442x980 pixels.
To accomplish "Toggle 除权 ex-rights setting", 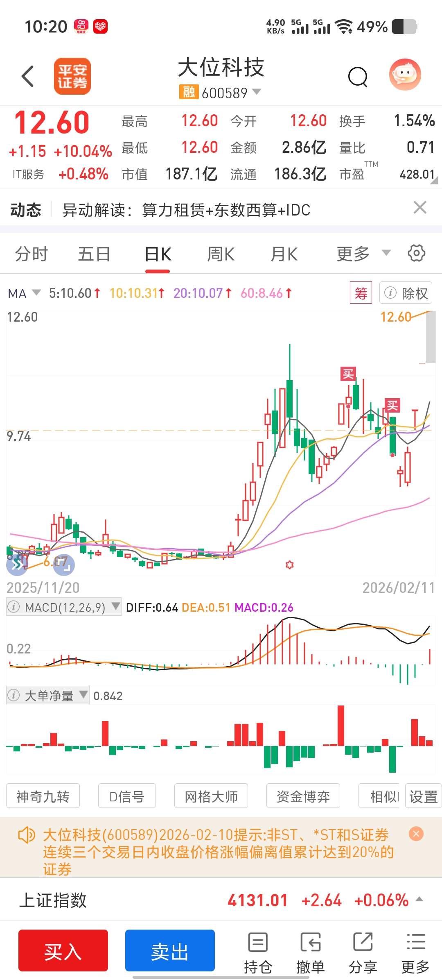I will (406, 293).
